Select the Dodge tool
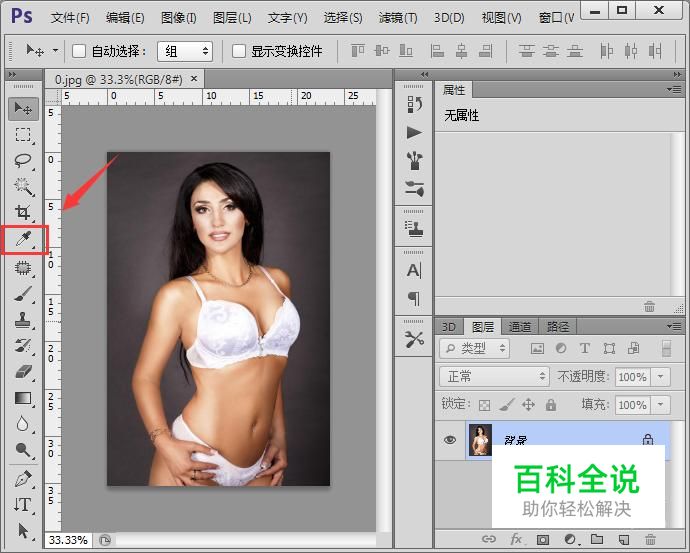 (23, 450)
